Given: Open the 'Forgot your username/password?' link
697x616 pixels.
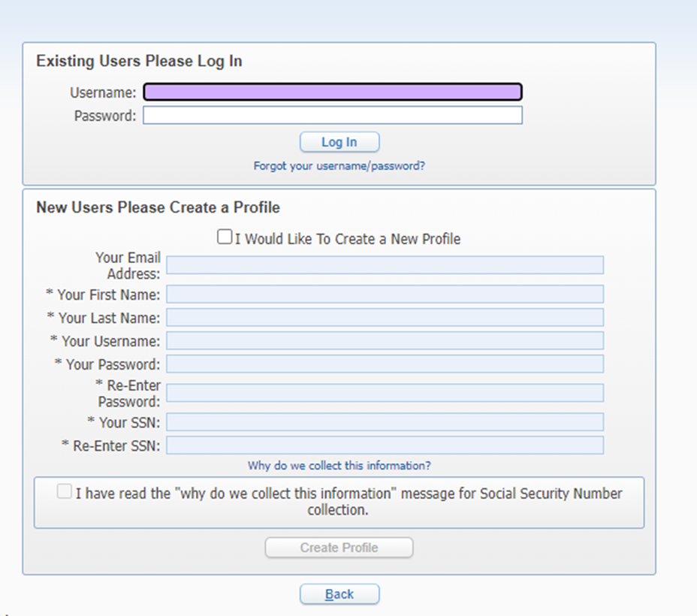Looking at the screenshot, I should click(339, 166).
